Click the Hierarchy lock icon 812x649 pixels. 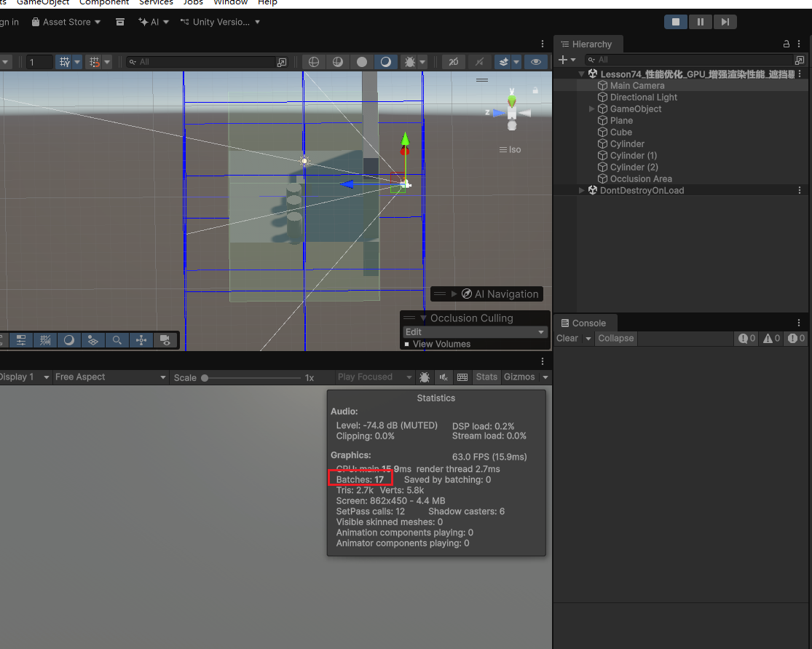click(786, 44)
